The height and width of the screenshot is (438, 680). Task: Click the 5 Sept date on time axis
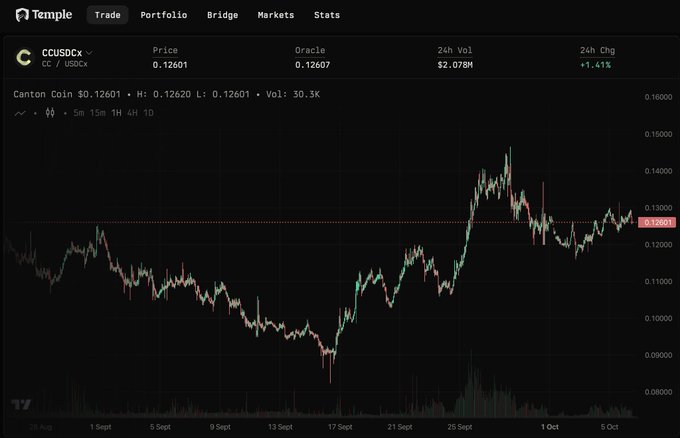point(160,427)
